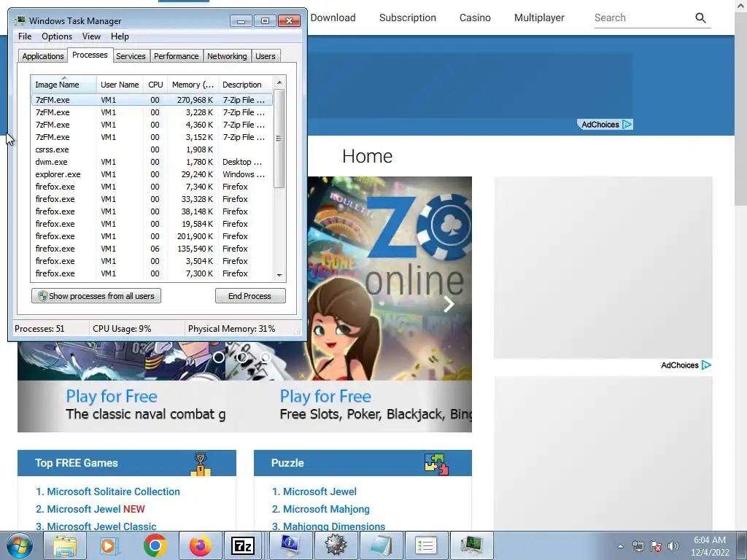The height and width of the screenshot is (560, 747).
Task: Show hidden system tray icons
Action: point(620,546)
